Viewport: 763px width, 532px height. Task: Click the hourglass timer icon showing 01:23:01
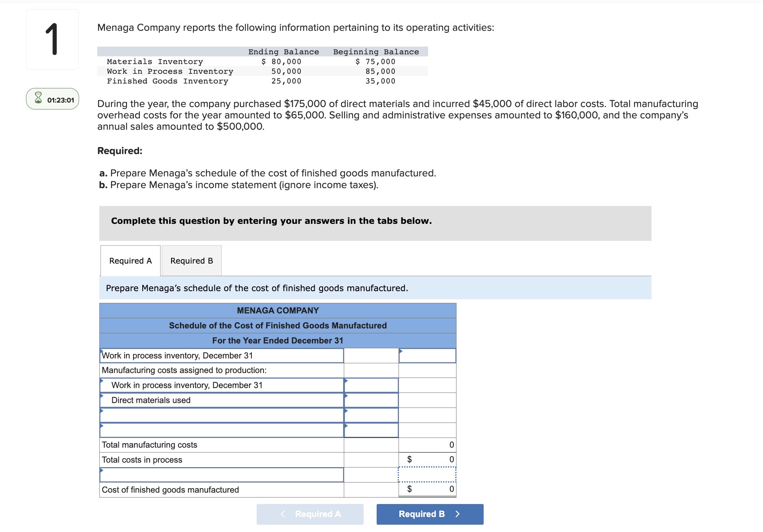[x=38, y=99]
